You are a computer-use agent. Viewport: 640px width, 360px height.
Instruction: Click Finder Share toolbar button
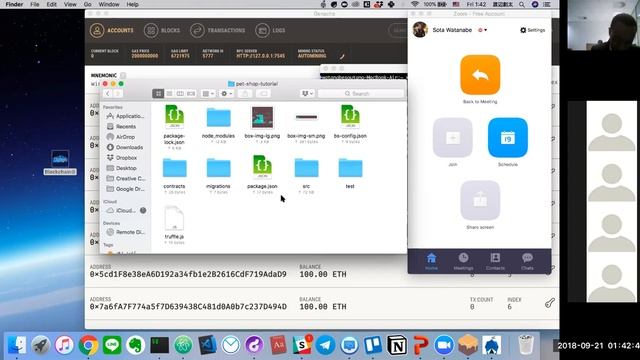pos(245,94)
